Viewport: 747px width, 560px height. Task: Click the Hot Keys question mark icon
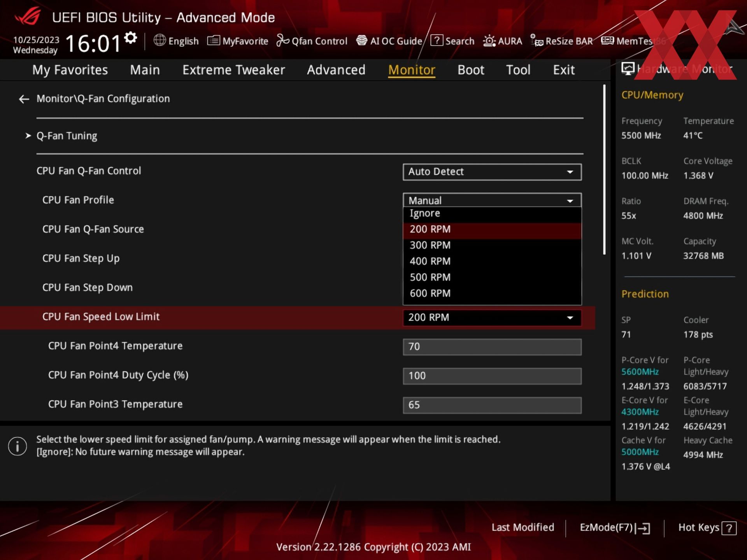coord(729,528)
